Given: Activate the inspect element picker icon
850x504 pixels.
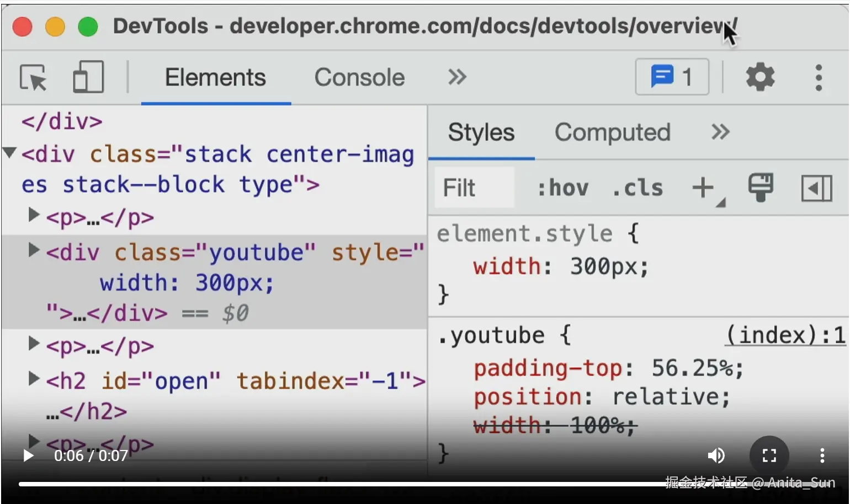Looking at the screenshot, I should pos(33,78).
